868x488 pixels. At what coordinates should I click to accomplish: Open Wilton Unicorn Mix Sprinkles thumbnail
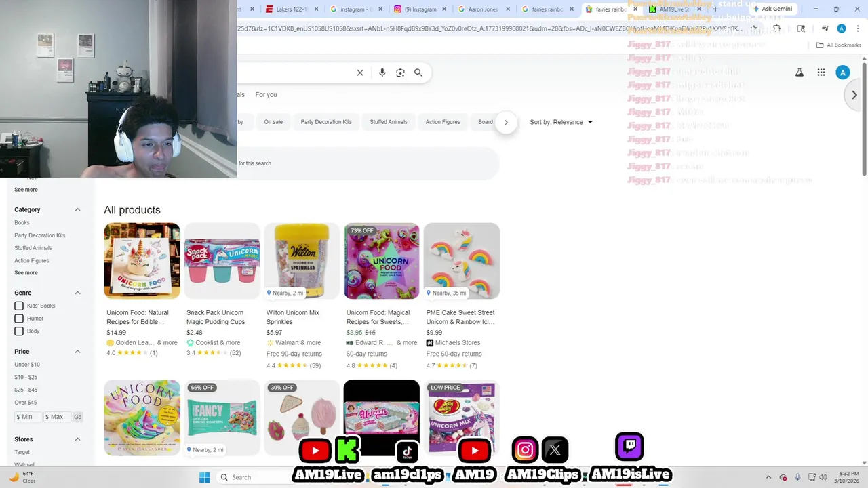(x=302, y=261)
